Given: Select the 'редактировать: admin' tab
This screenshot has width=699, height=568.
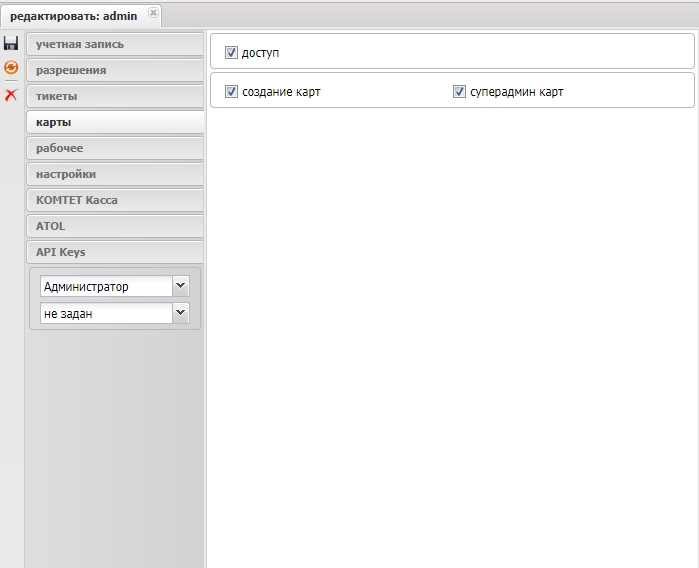Looking at the screenshot, I should 73,16.
